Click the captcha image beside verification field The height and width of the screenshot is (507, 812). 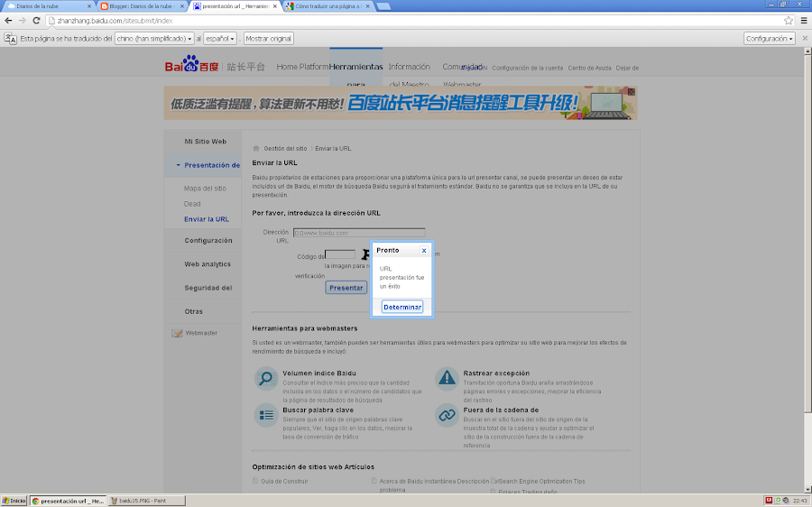[365, 254]
